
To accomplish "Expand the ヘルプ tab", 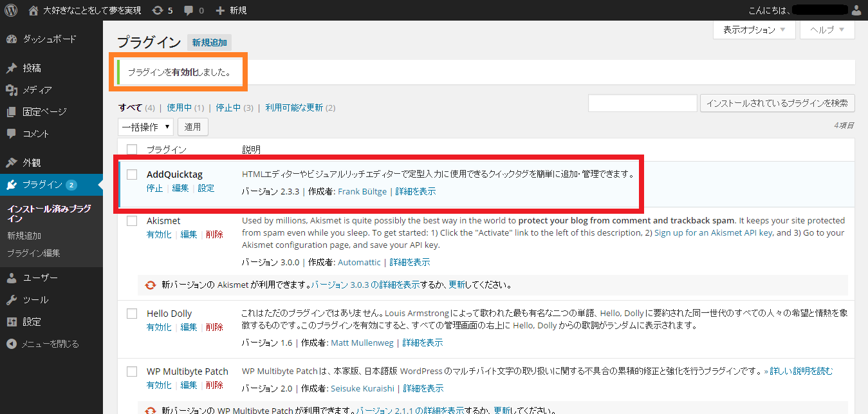I will [x=827, y=30].
